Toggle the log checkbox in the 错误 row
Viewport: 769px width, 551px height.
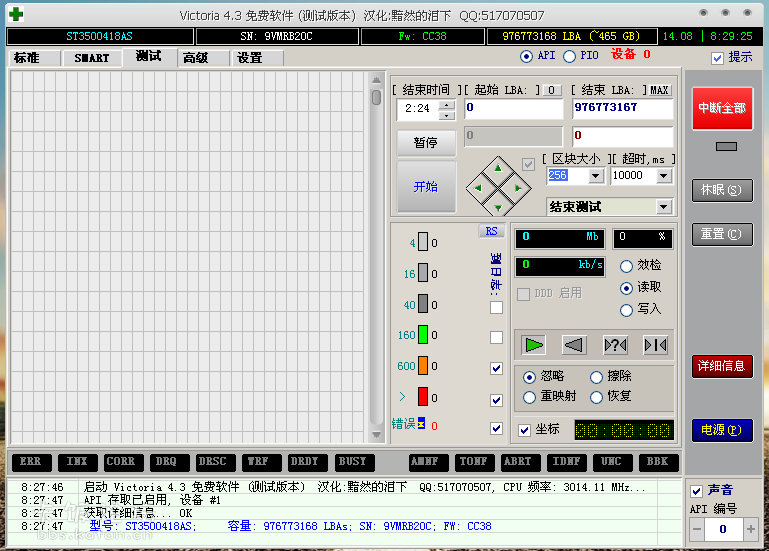pyautogui.click(x=496, y=428)
